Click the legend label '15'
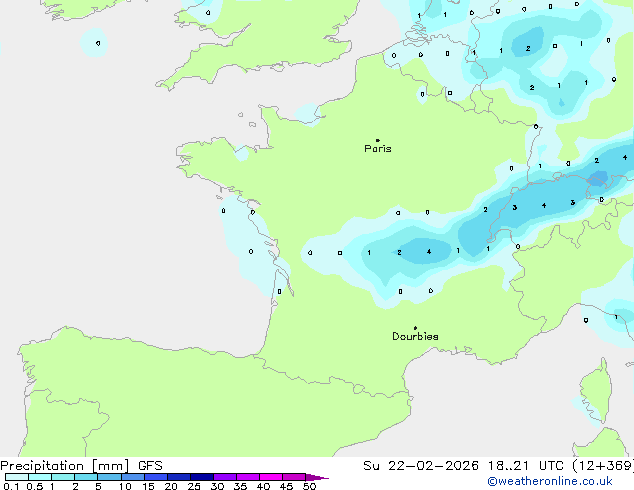 [148, 486]
